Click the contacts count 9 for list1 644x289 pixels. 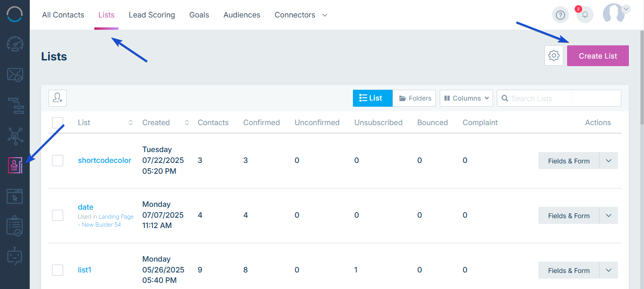200,270
